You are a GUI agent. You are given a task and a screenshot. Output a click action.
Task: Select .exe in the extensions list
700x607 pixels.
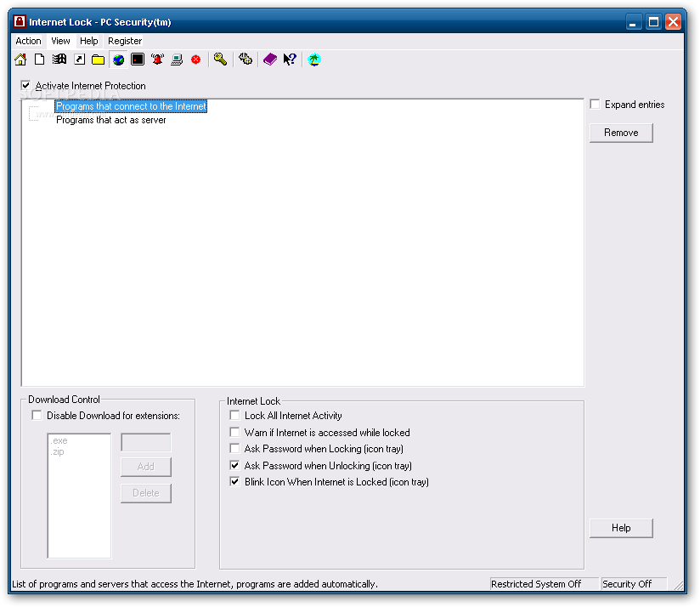click(x=59, y=441)
